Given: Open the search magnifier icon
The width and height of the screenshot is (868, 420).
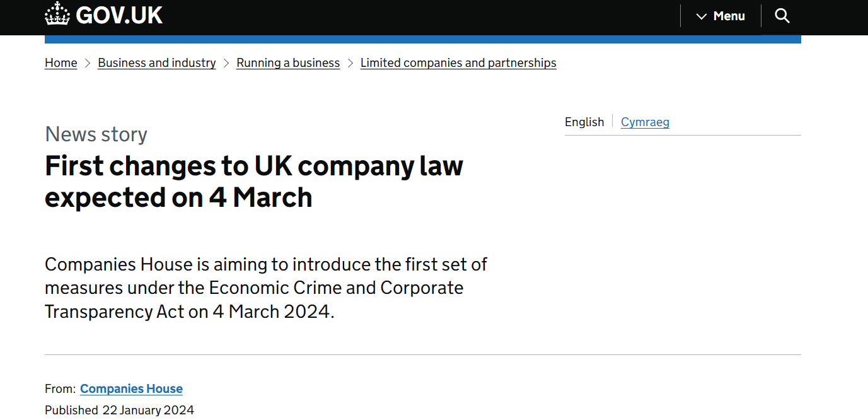Looking at the screenshot, I should pyautogui.click(x=782, y=16).
